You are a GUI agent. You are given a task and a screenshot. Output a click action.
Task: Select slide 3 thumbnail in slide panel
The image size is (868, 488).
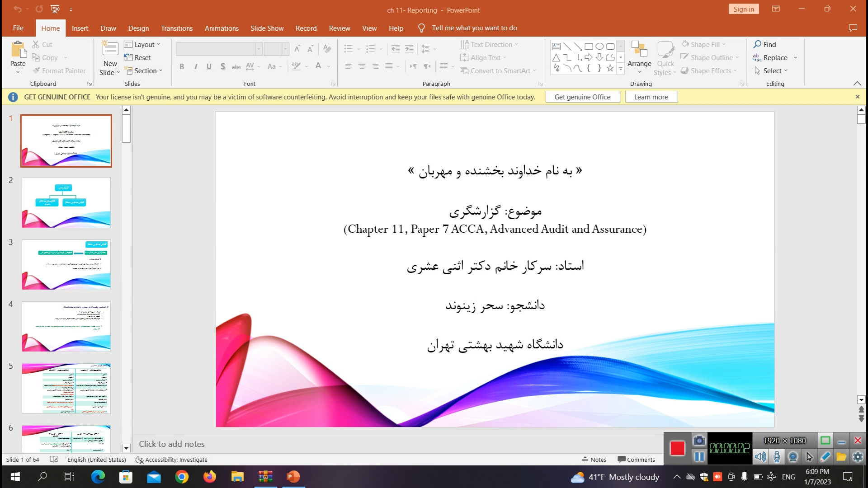pos(66,265)
